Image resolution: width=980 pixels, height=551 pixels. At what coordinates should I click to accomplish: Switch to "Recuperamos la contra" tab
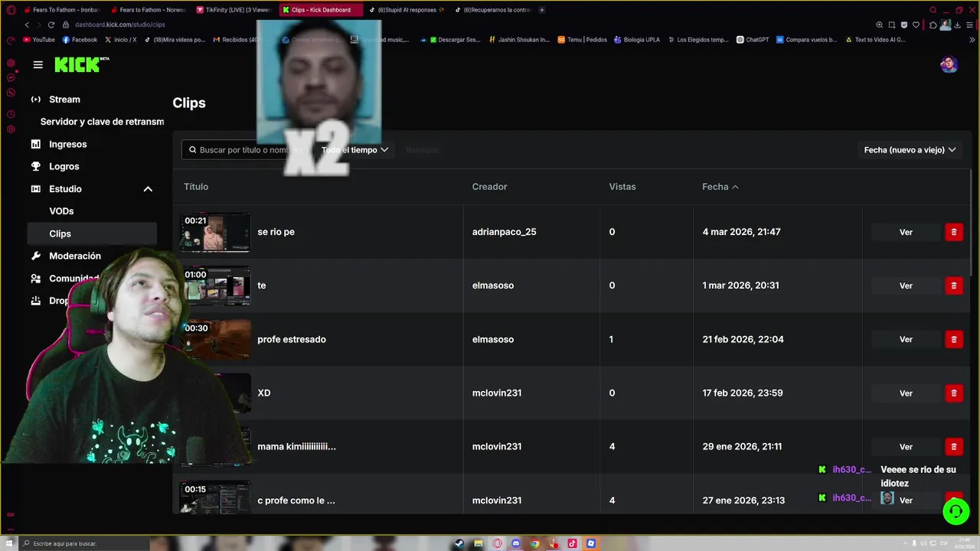pos(492,10)
